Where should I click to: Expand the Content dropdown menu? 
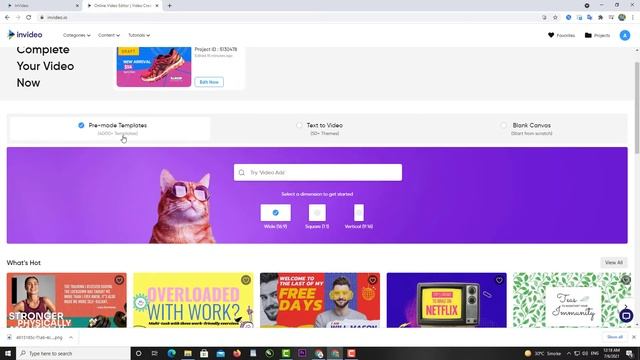[109, 35]
